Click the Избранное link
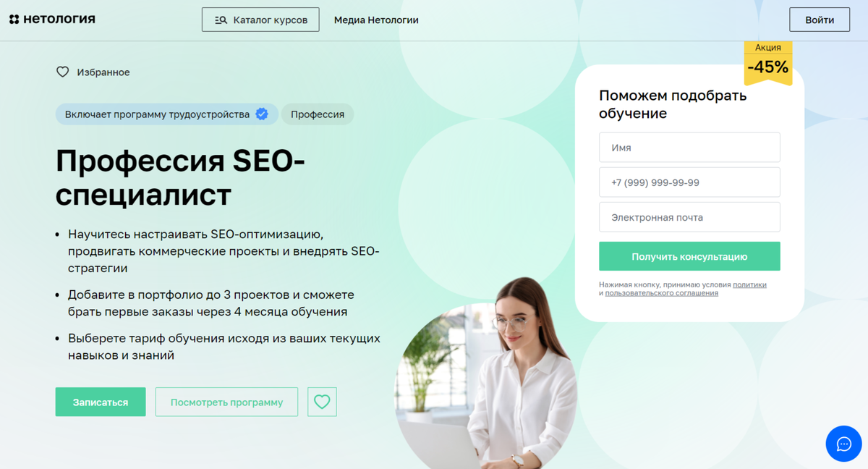The image size is (868, 469). (x=103, y=72)
